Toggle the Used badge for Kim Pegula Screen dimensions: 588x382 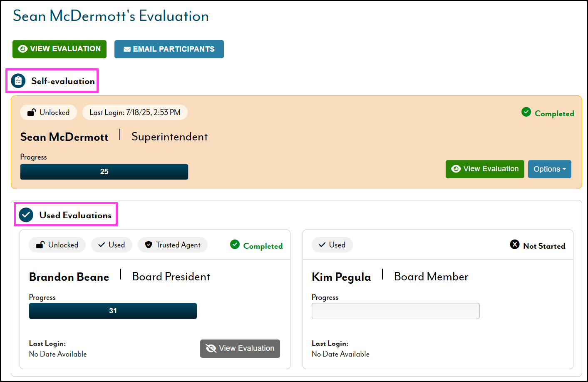point(332,245)
